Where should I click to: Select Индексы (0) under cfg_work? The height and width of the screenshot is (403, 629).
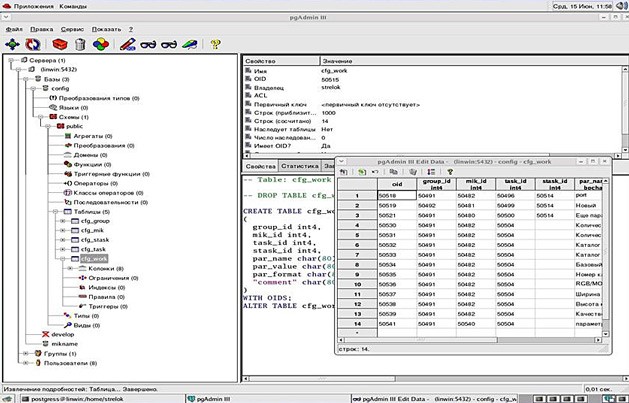107,288
